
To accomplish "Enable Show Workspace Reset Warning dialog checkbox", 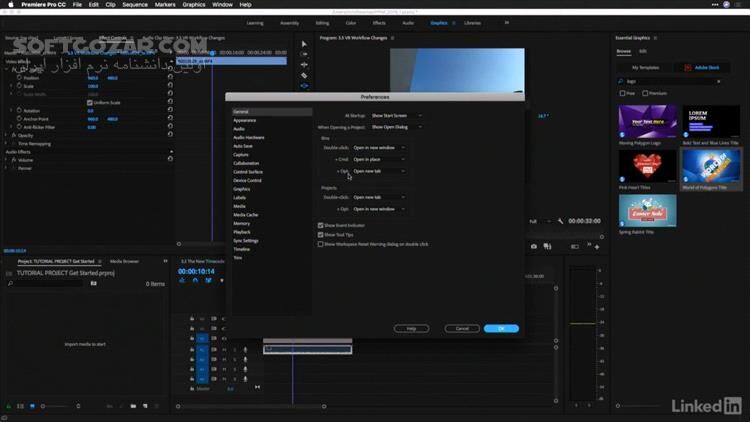I will 320,244.
